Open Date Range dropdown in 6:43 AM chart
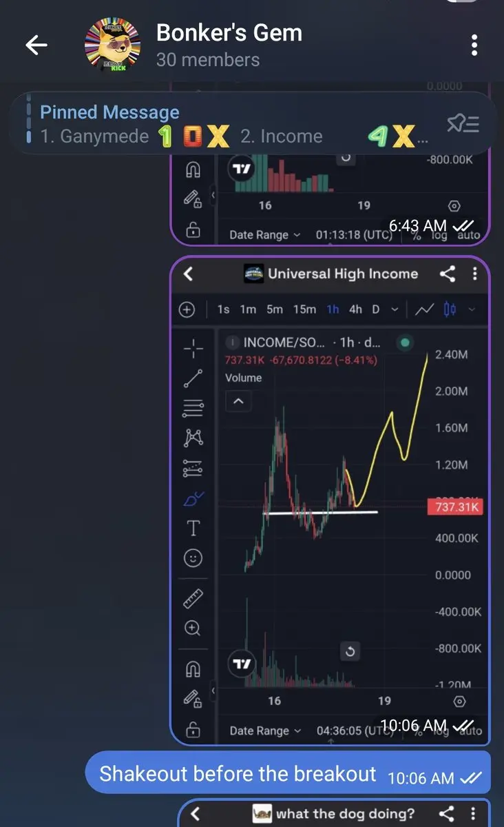Viewport: 504px width, 827px height. click(265, 235)
